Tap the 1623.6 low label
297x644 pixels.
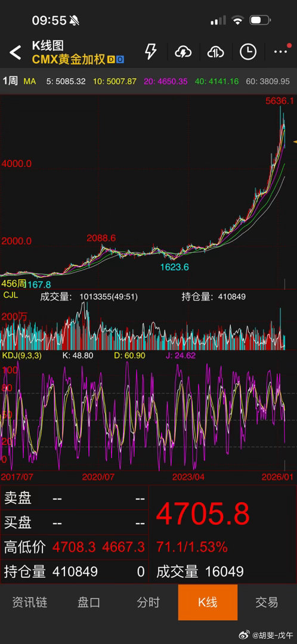pos(175,267)
